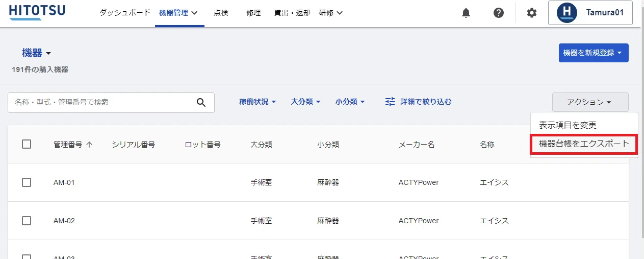Select 機器台帳をエクスポート from action menu

click(584, 145)
